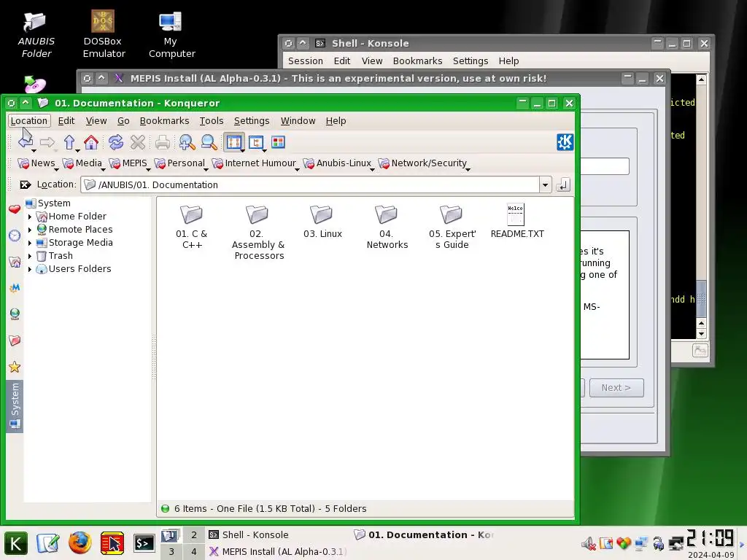Click the Go button beside location bar
Screen dimensions: 747x560
click(562, 184)
